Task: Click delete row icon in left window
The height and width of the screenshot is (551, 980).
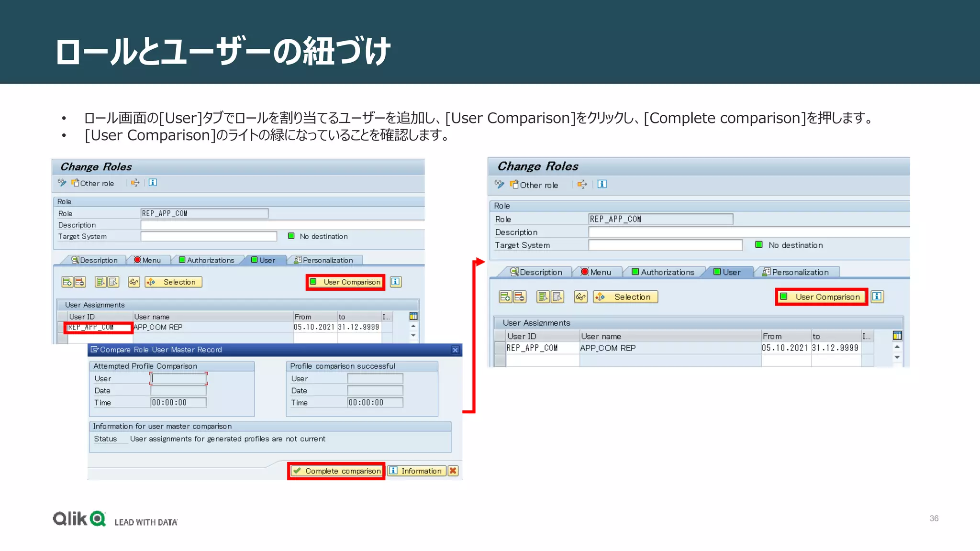Action: click(79, 282)
